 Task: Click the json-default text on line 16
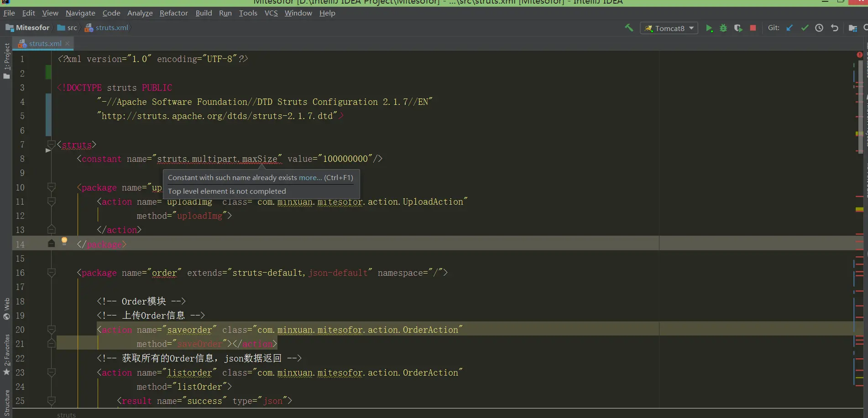point(338,273)
